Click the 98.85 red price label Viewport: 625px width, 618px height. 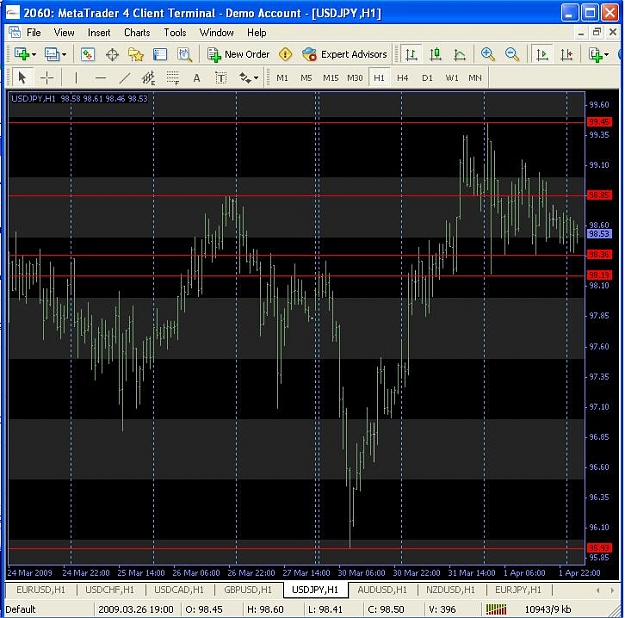click(599, 195)
